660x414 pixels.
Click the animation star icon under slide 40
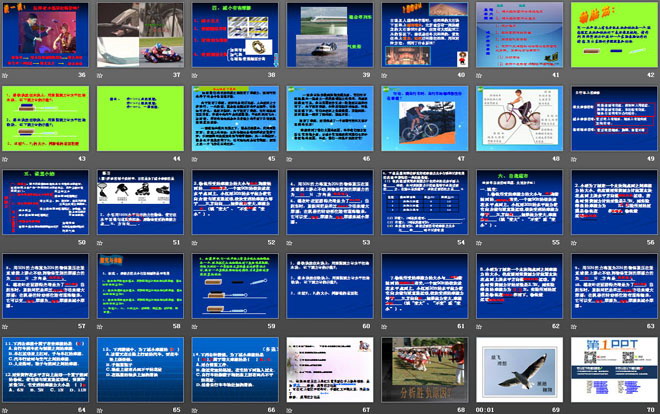click(x=384, y=76)
